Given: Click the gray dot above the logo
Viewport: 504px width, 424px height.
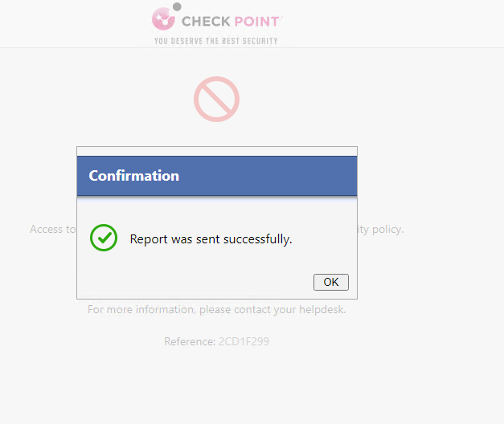Looking at the screenshot, I should point(177,6).
